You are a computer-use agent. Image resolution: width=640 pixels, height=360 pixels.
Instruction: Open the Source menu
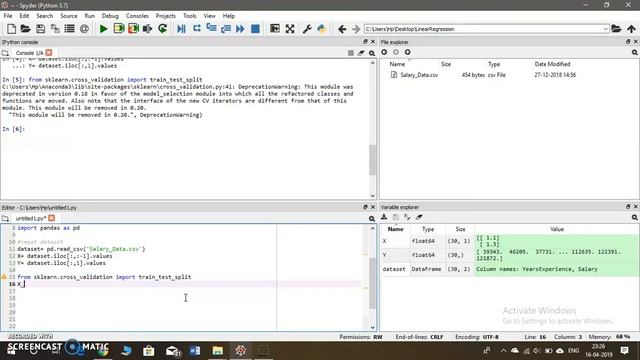pyautogui.click(x=69, y=16)
